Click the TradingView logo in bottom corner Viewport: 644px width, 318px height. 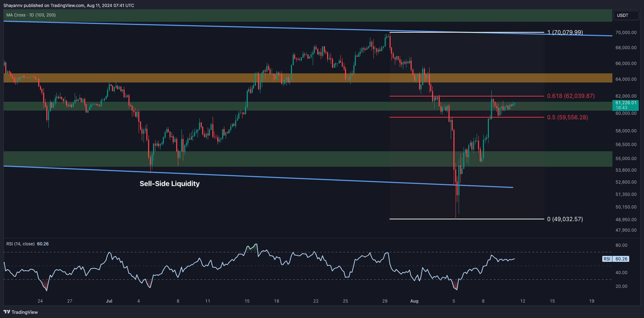click(21, 312)
